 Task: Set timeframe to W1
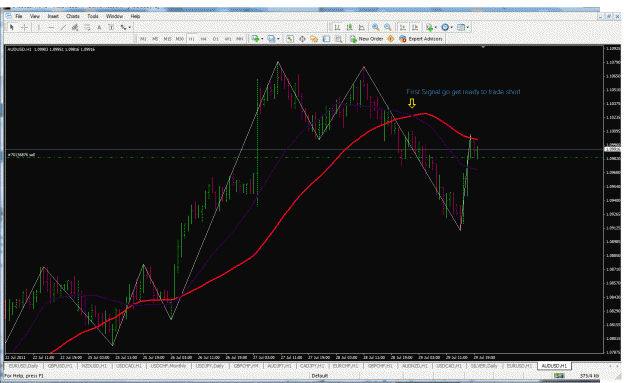[228, 39]
